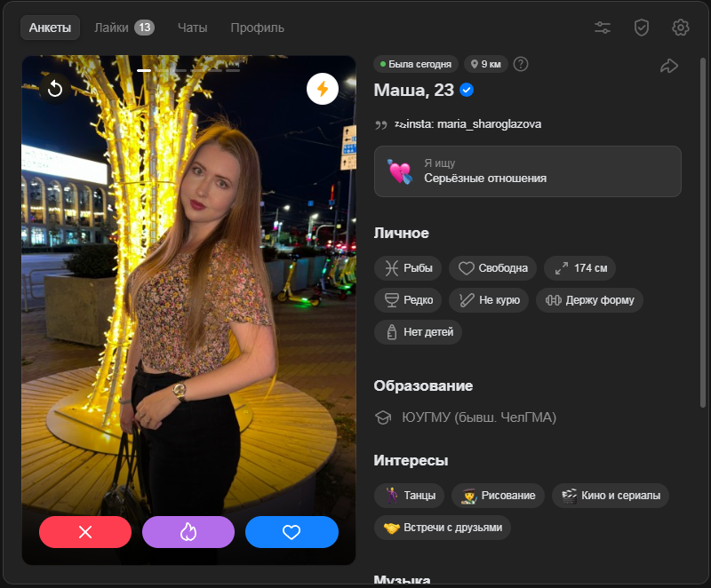Click the Нет детей tag
711x588 pixels.
point(418,332)
